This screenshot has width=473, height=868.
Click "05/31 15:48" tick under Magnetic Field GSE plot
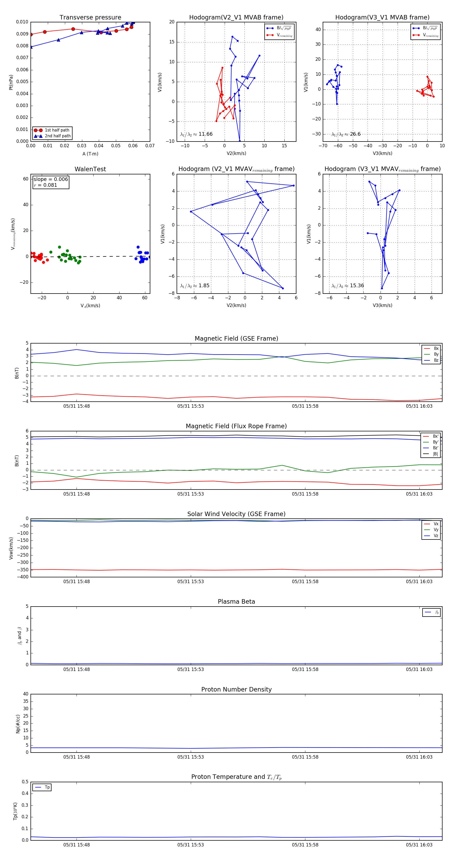pos(76,406)
